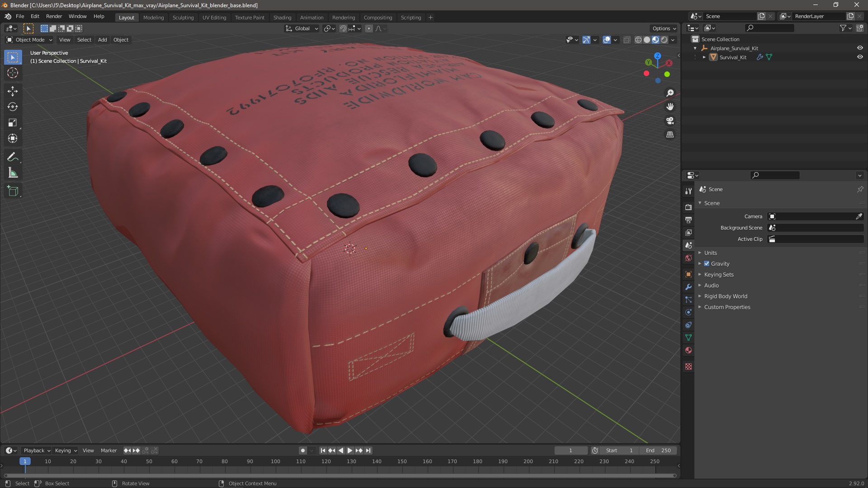Click the outliner search field
868x488 pixels.
click(770, 28)
